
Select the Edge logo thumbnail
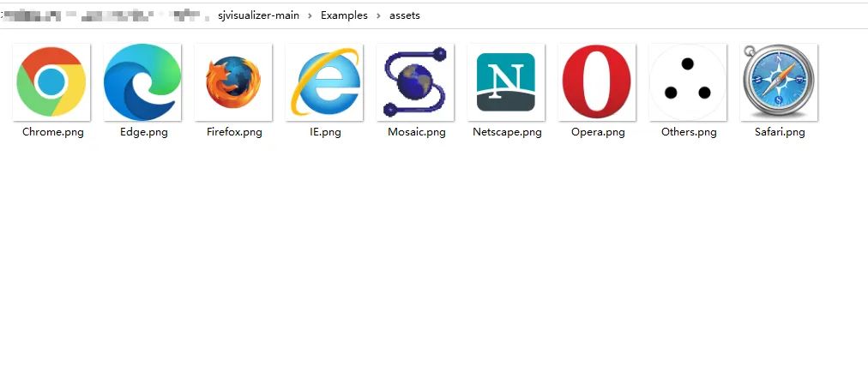(142, 81)
